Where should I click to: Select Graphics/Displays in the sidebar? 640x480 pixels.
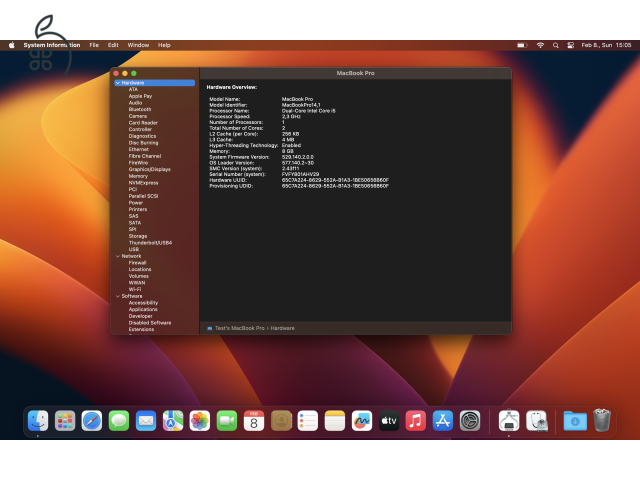[149, 169]
